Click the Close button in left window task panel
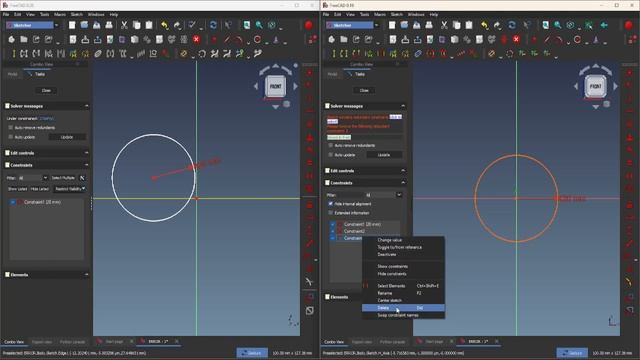The width and height of the screenshot is (640, 360). tap(46, 91)
